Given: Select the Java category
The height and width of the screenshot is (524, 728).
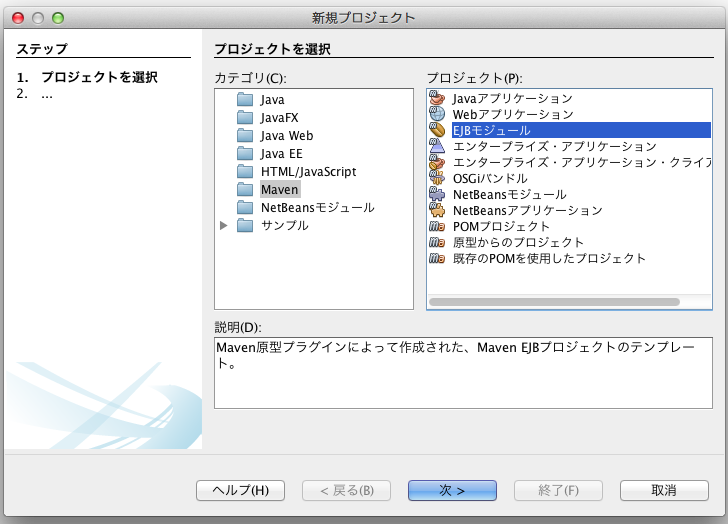Looking at the screenshot, I should point(272,100).
